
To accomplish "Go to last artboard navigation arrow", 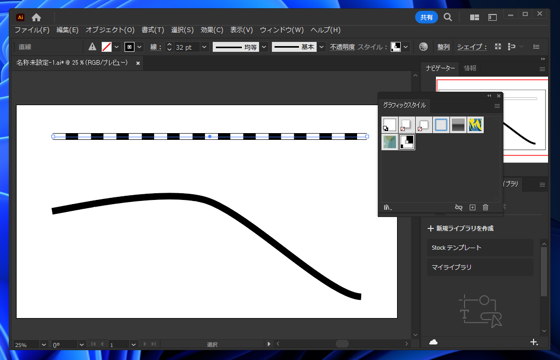I will [x=154, y=344].
